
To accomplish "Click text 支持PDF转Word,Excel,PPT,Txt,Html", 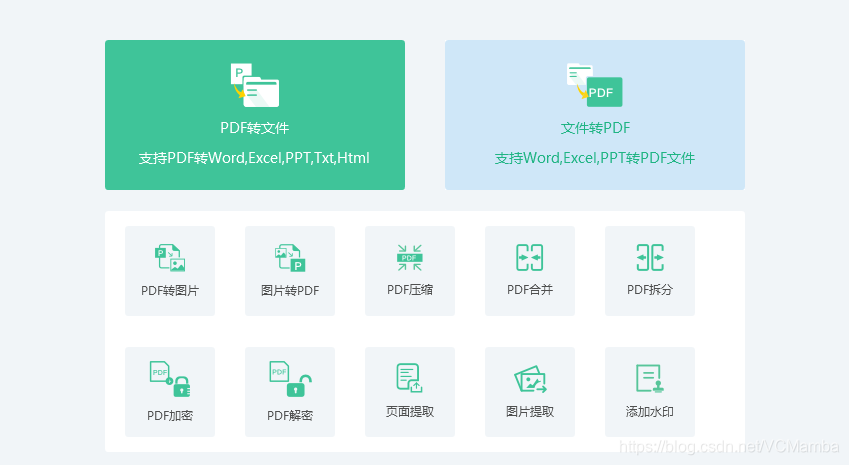I will (254, 158).
